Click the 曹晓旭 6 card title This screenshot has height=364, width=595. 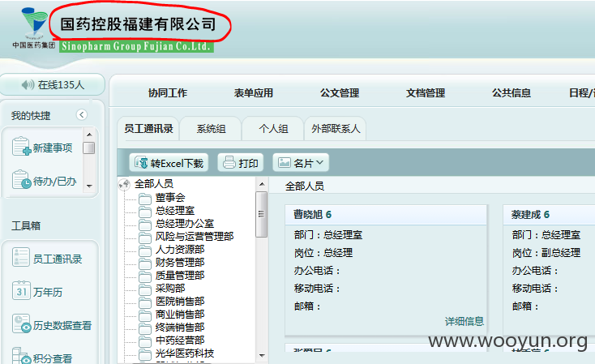click(312, 215)
